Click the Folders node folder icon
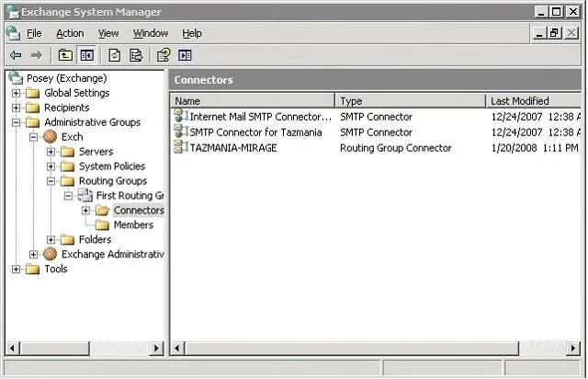This screenshot has width=588, height=379. (67, 240)
